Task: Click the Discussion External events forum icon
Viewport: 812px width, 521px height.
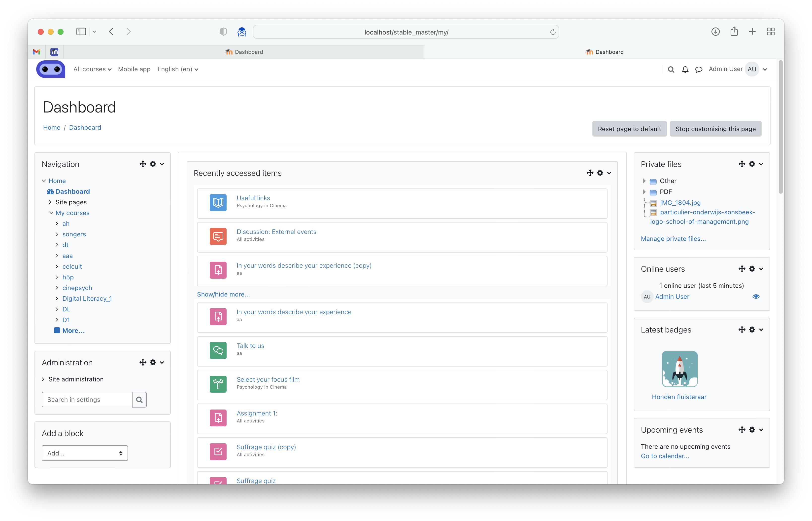Action: [x=218, y=236]
